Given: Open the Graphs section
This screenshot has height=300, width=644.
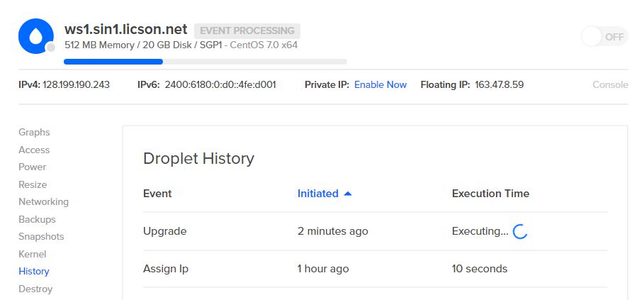Looking at the screenshot, I should (34, 132).
